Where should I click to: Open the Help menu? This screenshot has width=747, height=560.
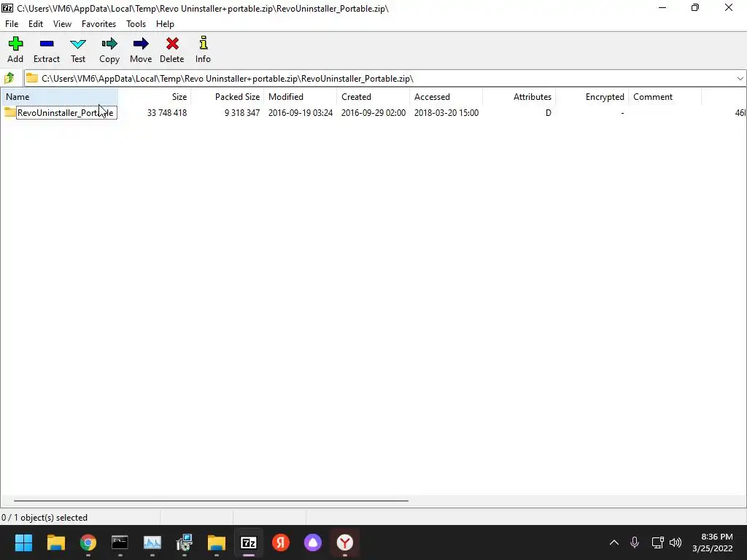pos(165,24)
